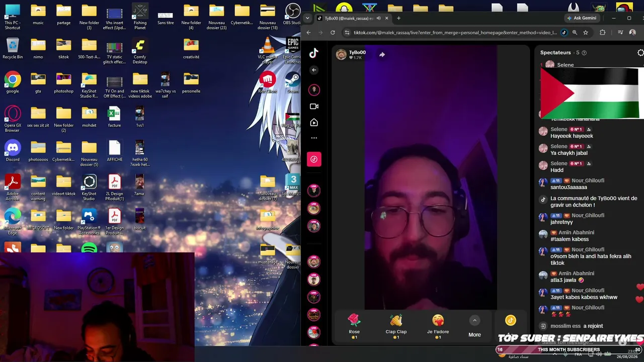
Task: Open OBS Studio desktop shortcut
Action: click(292, 14)
